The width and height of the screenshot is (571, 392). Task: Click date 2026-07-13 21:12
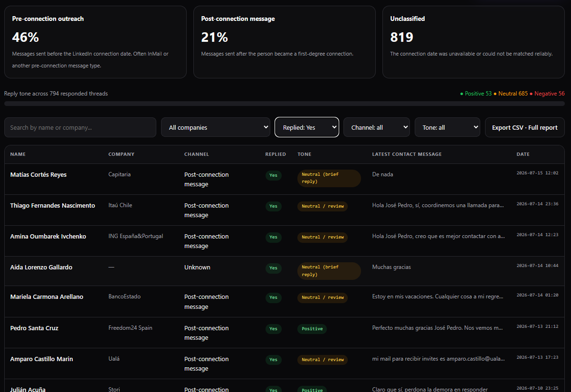pos(537,326)
